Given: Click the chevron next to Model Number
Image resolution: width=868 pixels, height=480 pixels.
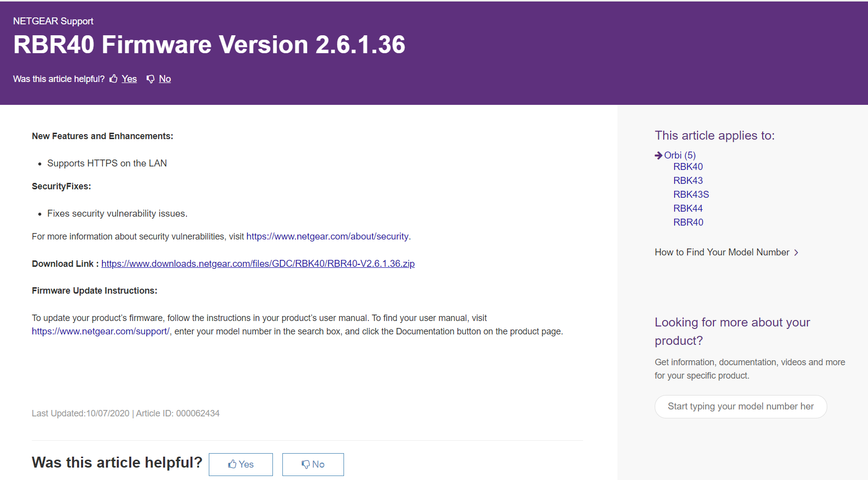Looking at the screenshot, I should 796,252.
